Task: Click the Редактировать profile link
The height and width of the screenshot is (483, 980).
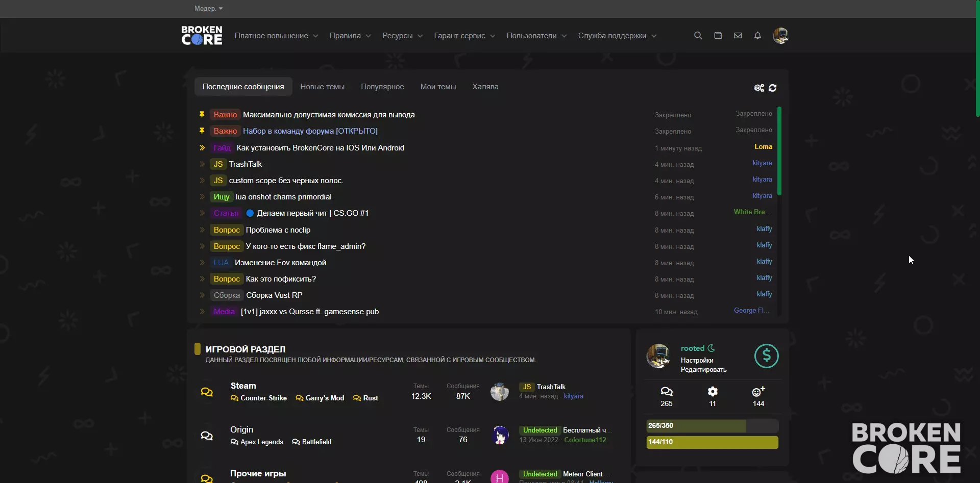Action: click(703, 369)
